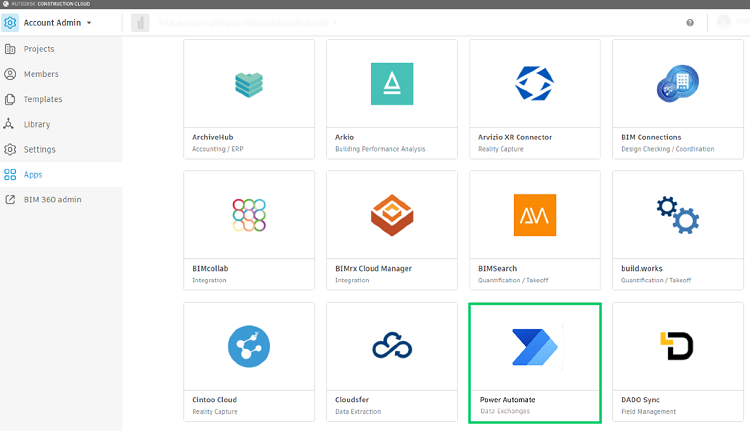
Task: Click the Projects sidebar icon
Action: 10,49
